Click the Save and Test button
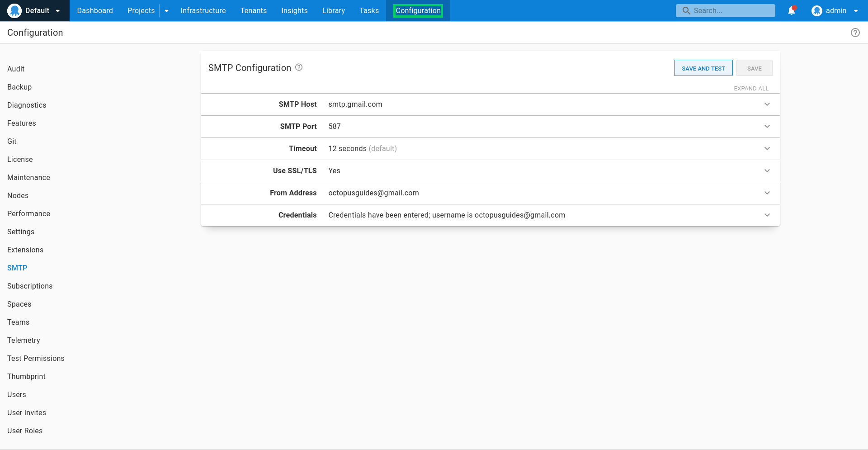 click(703, 68)
